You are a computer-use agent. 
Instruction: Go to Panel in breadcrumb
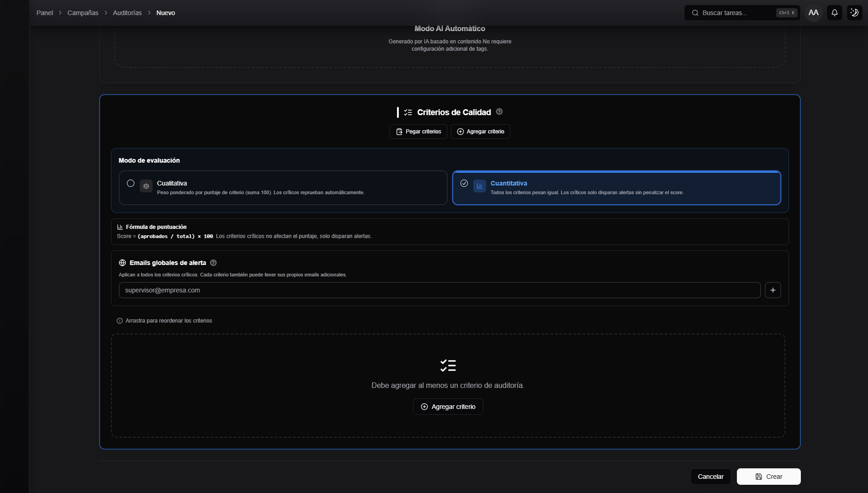[45, 13]
